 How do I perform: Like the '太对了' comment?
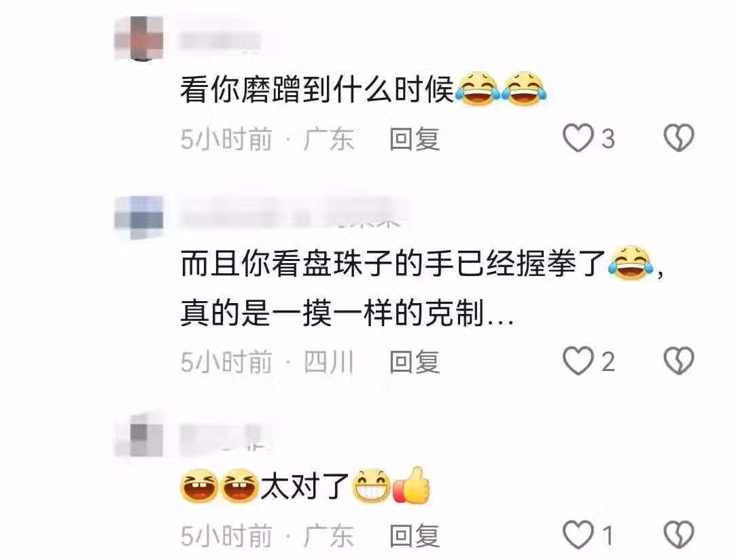click(x=578, y=535)
